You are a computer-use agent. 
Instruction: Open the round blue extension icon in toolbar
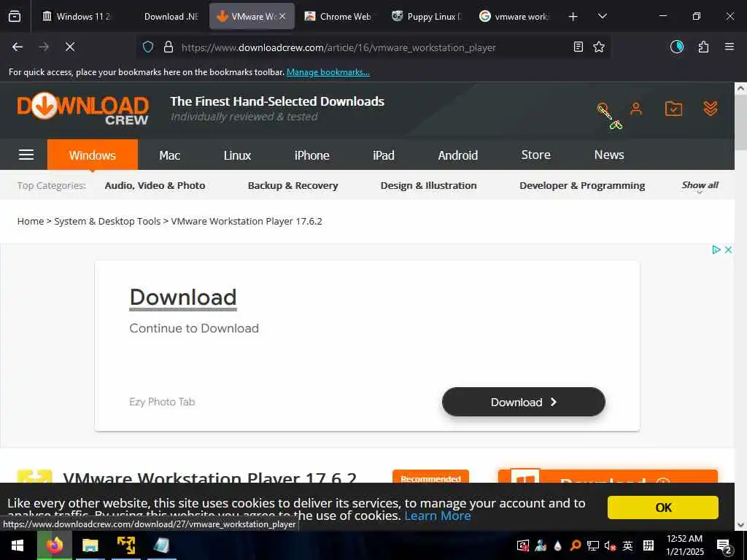point(676,47)
